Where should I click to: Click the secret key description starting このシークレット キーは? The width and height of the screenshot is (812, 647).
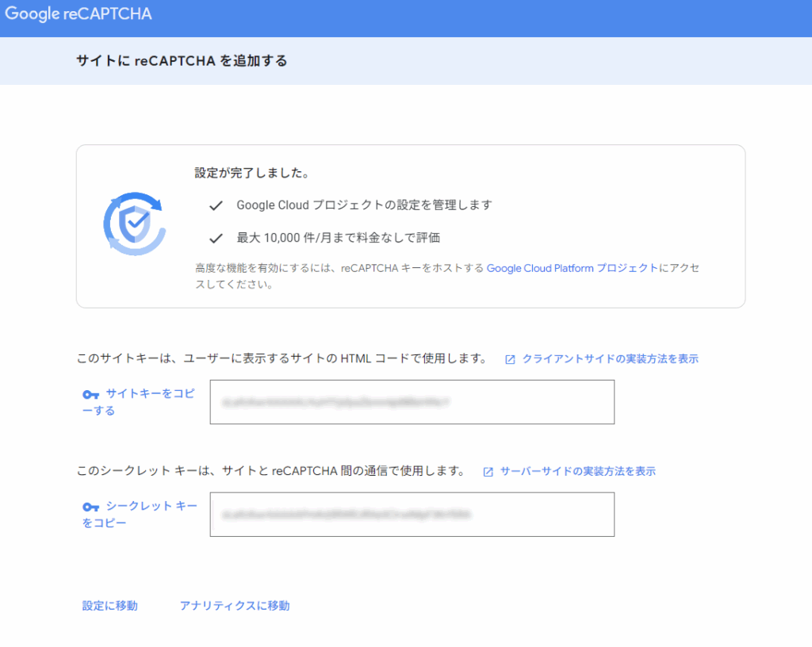coord(271,471)
